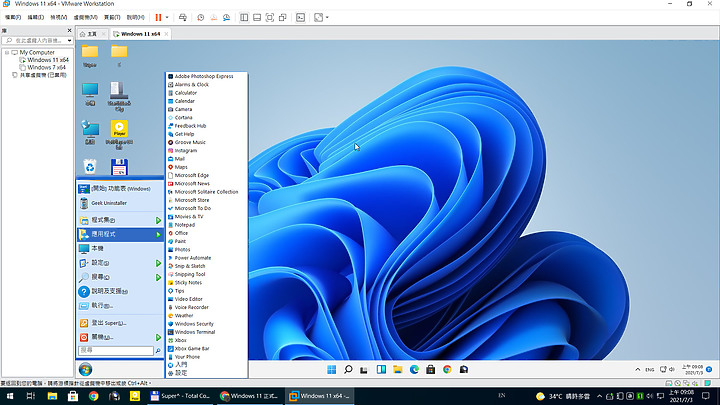
Task: Expand the 關機 submenu arrow
Action: click(158, 338)
